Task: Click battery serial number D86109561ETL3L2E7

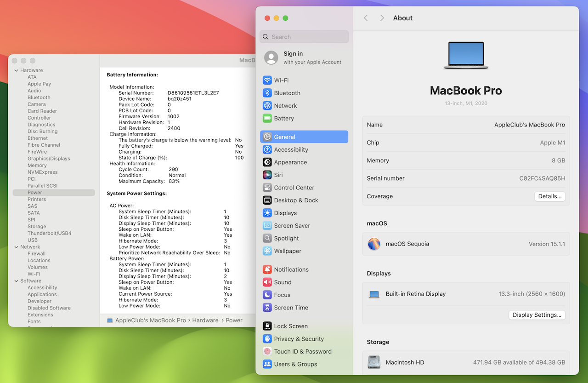Action: point(193,93)
